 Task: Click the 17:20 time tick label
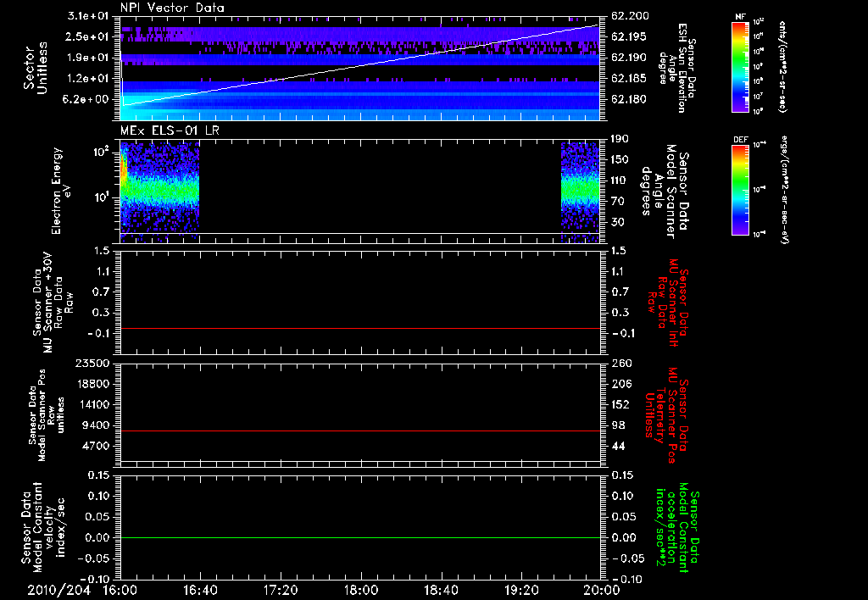281,591
